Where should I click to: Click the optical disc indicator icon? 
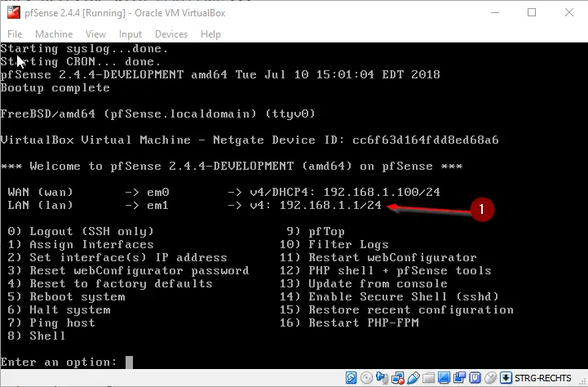[x=366, y=378]
